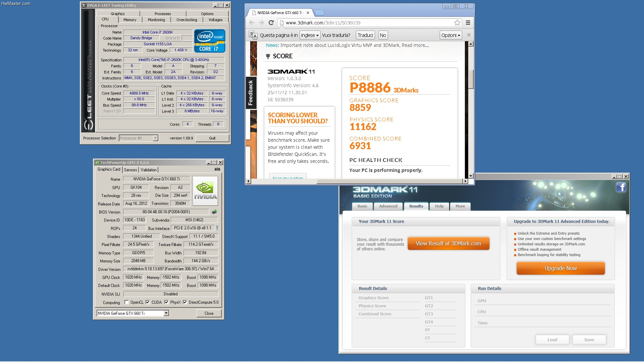The height and width of the screenshot is (362, 644).
Task: Open the inglese language dropdown
Action: click(x=310, y=35)
